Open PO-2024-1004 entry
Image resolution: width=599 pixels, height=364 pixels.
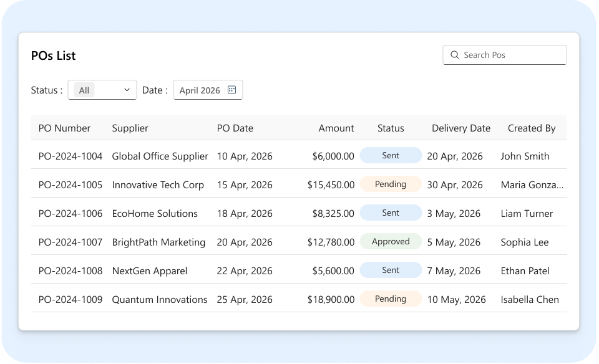(71, 156)
